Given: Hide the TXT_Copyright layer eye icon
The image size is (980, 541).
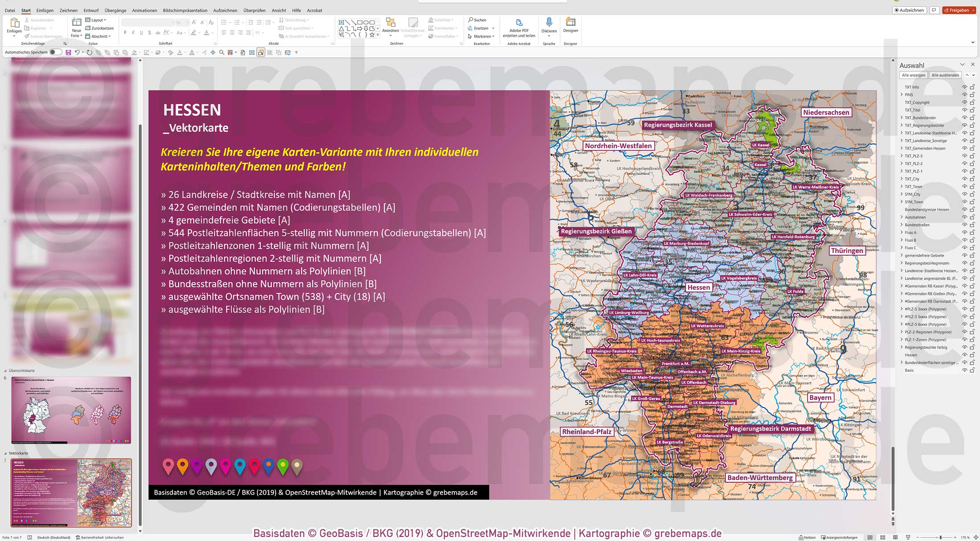Looking at the screenshot, I should [x=964, y=102].
